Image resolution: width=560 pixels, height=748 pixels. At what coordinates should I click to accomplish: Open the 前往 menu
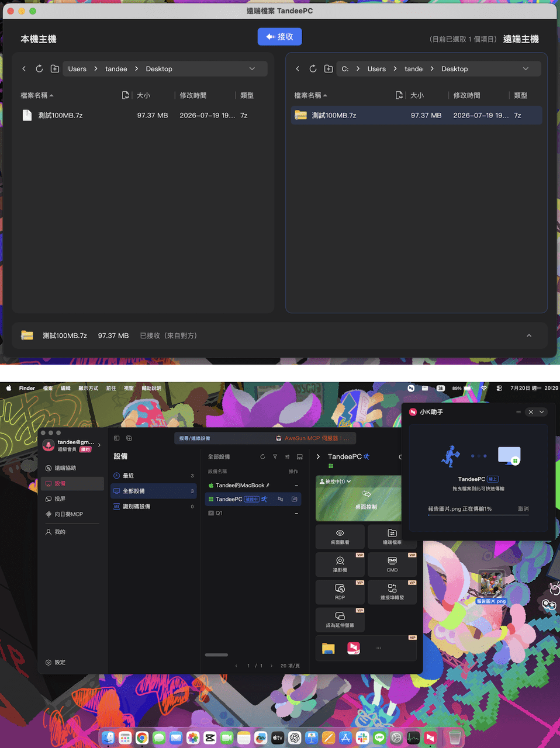111,388
